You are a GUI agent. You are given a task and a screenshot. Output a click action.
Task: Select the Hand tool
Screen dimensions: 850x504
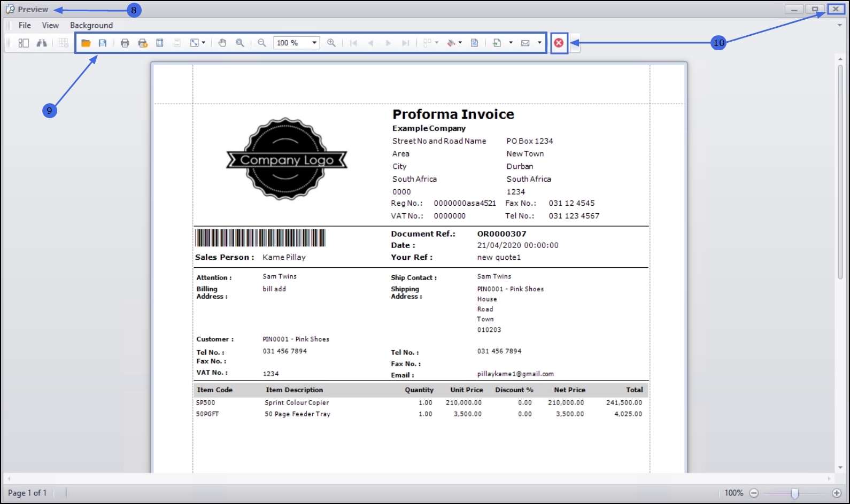click(222, 43)
